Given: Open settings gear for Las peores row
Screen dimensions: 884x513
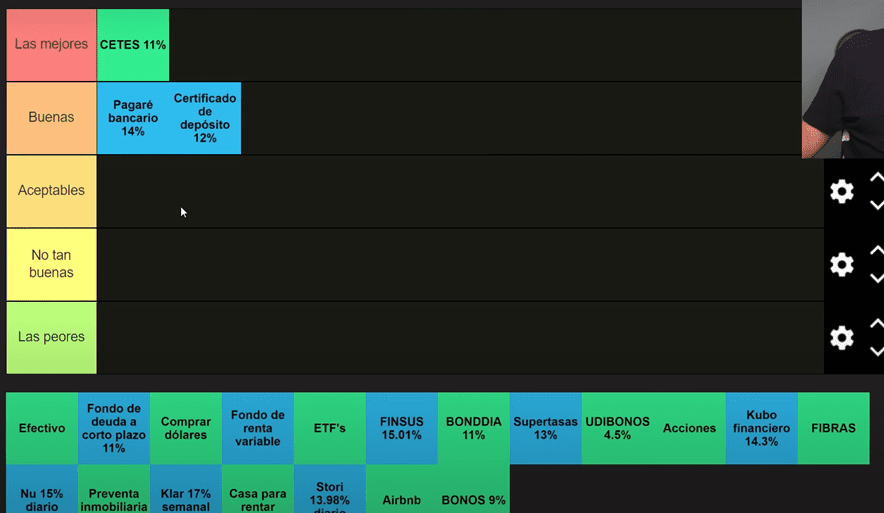Looking at the screenshot, I should (x=842, y=338).
